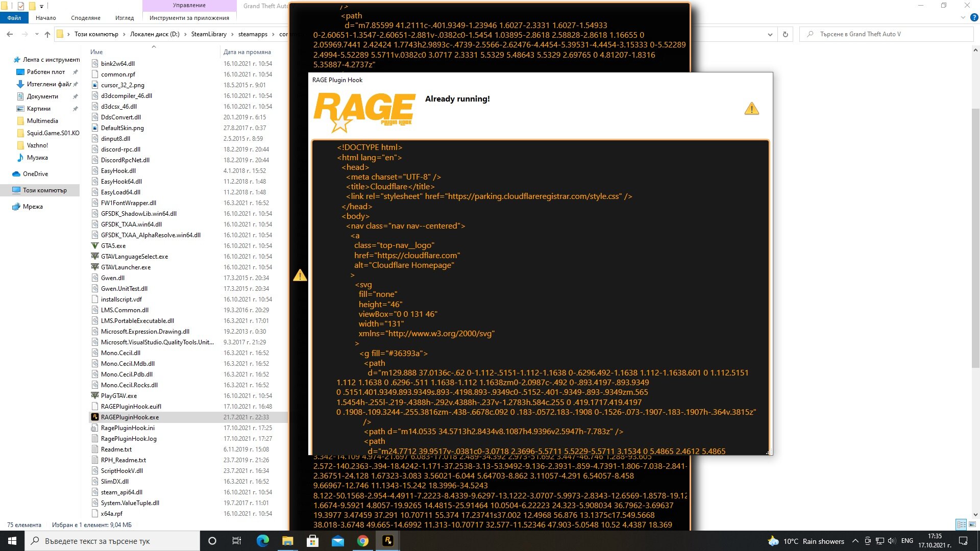Sort files by Дата на промяна column

click(x=247, y=52)
